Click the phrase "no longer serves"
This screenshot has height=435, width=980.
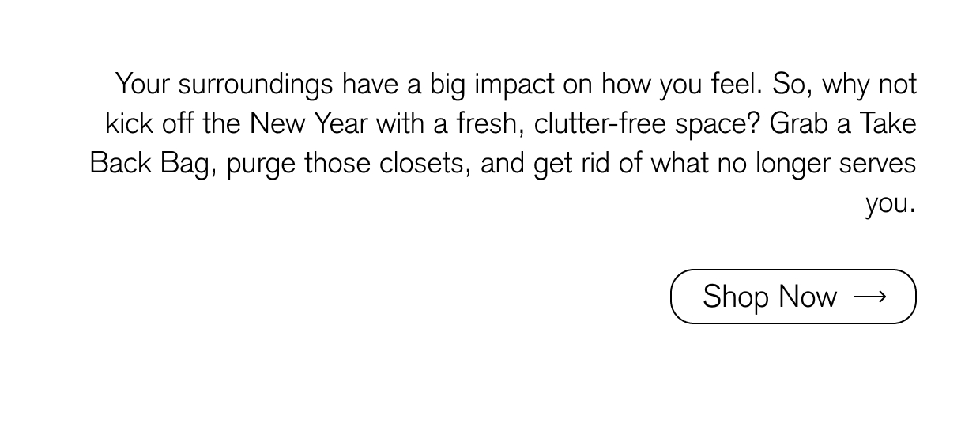pos(817,164)
